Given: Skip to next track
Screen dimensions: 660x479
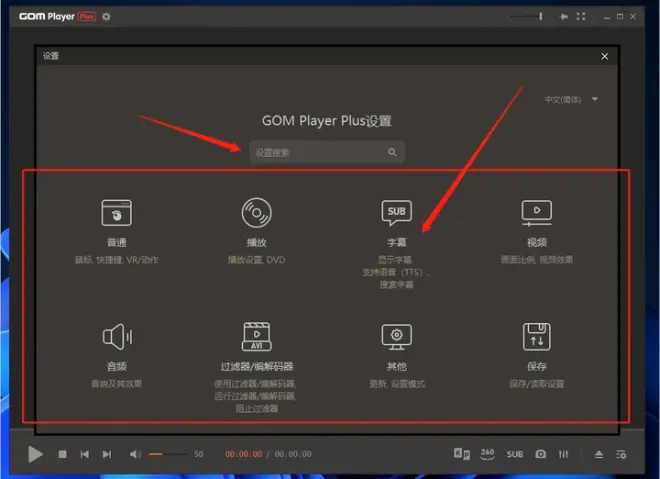Looking at the screenshot, I should (x=107, y=454).
